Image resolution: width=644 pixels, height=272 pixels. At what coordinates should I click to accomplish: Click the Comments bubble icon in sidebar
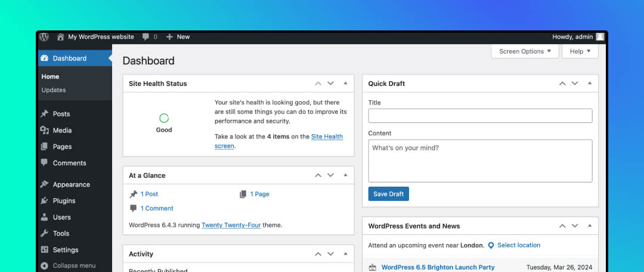point(44,163)
